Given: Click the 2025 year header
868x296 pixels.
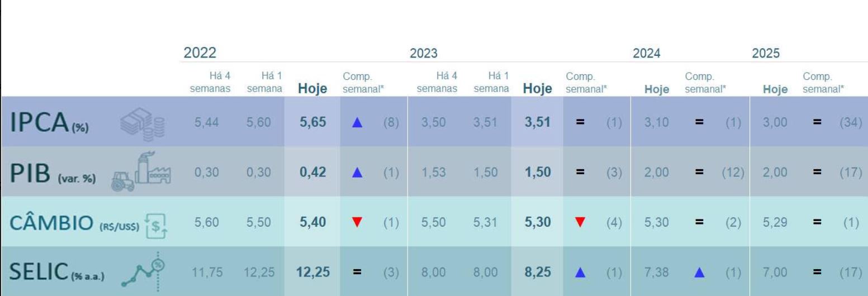Looking at the screenshot, I should pyautogui.click(x=766, y=54).
